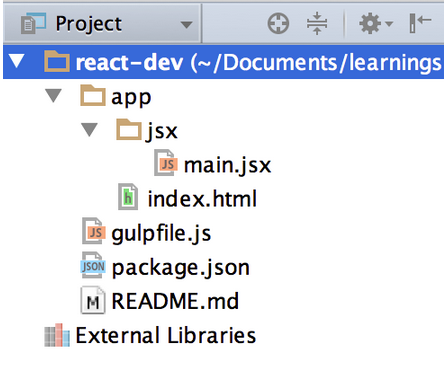Collapse the app folder triangle
The image size is (445, 377).
click(x=53, y=96)
